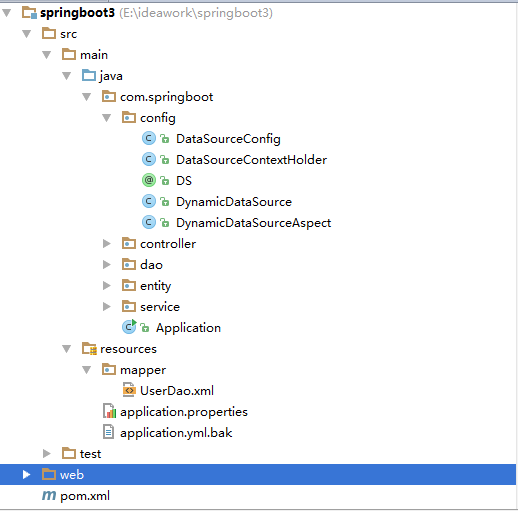Collapse the main folder arrow

tap(47, 55)
